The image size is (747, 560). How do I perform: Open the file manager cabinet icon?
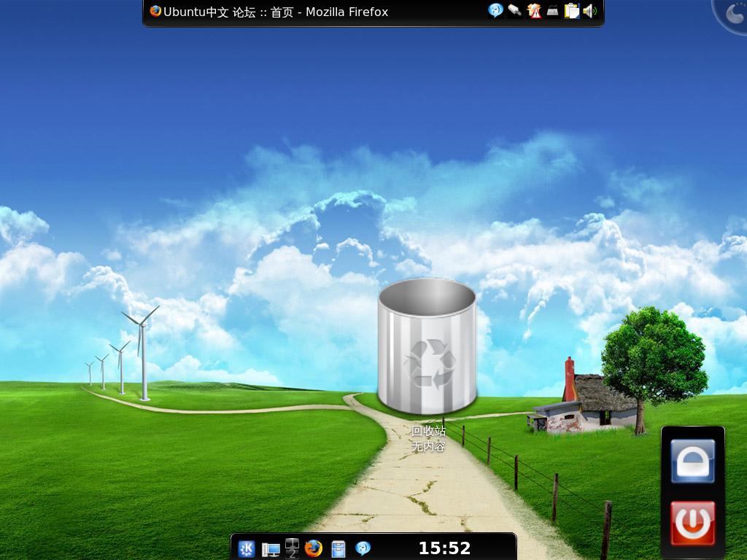tap(338, 549)
